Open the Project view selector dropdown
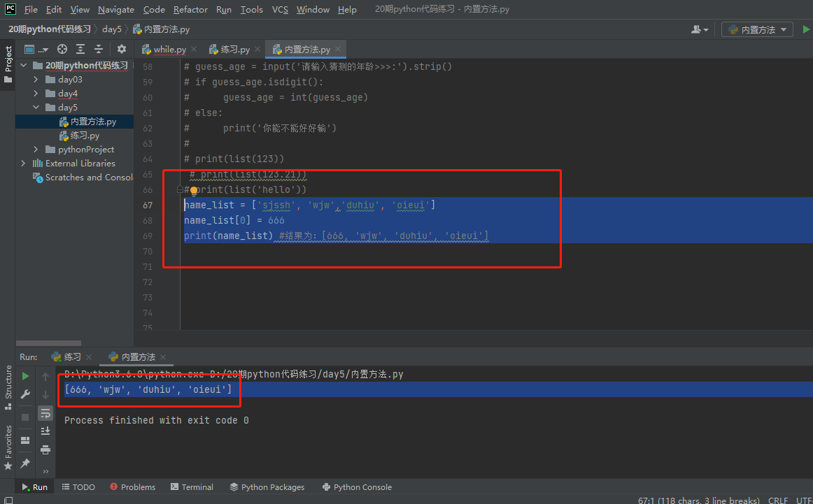 [36, 49]
